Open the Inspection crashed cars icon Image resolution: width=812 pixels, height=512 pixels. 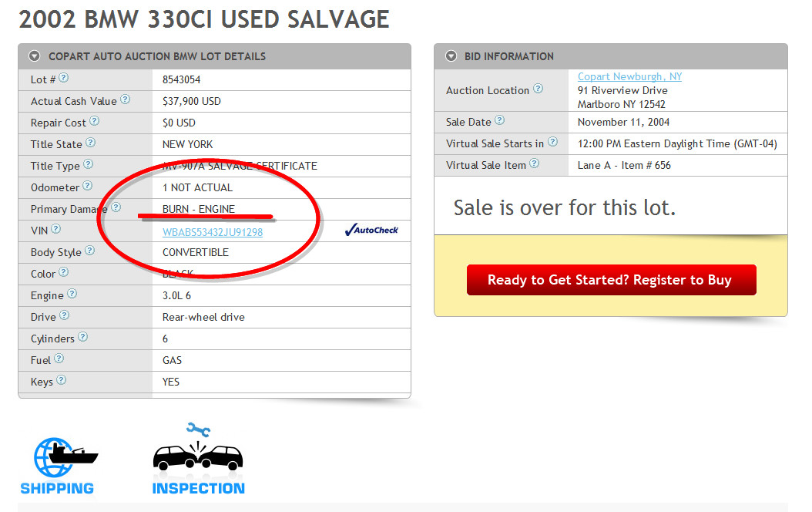click(198, 448)
